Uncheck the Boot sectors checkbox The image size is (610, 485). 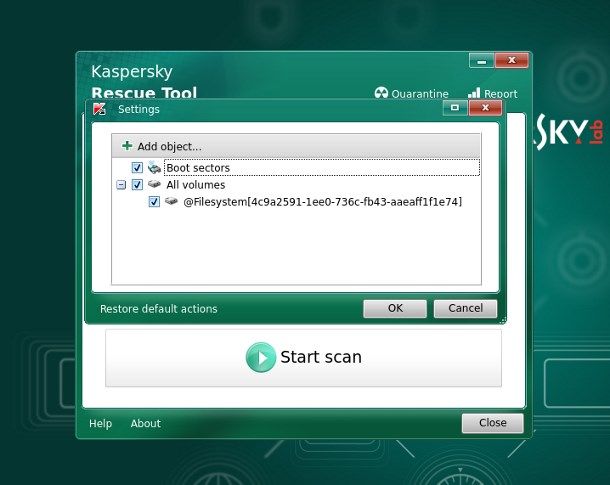(x=137, y=168)
